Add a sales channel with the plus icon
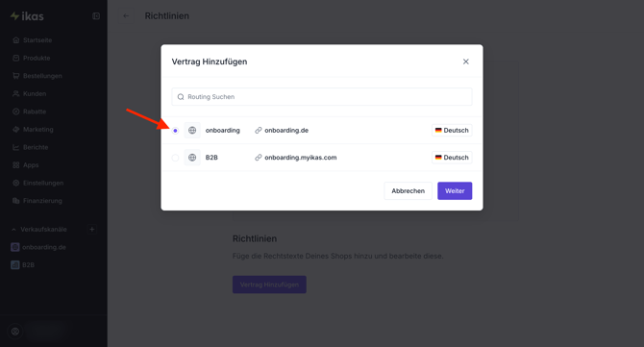Image resolution: width=644 pixels, height=347 pixels. pyautogui.click(x=92, y=229)
